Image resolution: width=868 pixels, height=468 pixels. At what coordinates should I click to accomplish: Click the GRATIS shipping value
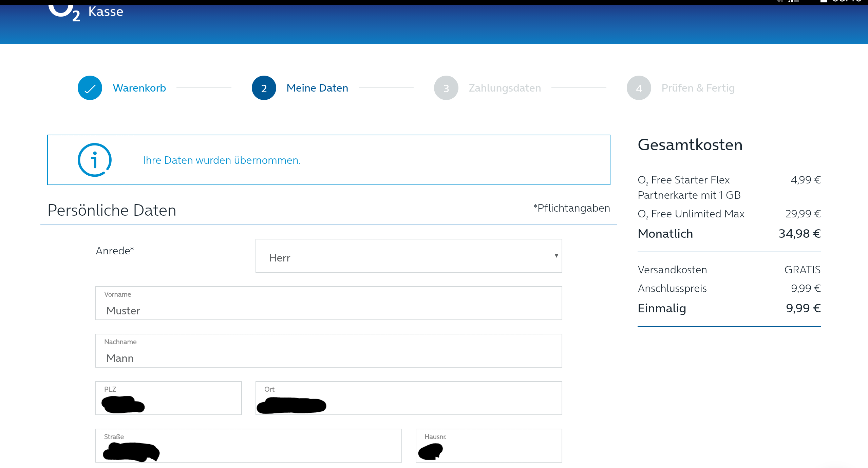tap(802, 270)
